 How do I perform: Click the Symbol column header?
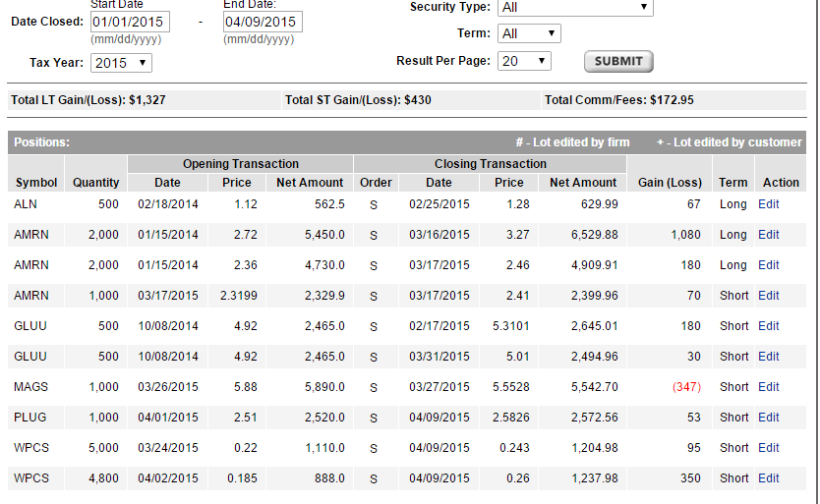36,182
